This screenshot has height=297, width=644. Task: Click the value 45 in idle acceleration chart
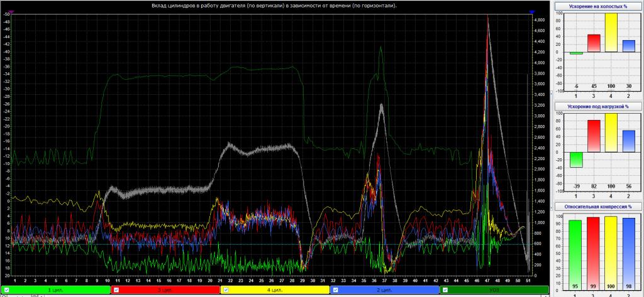[594, 86]
